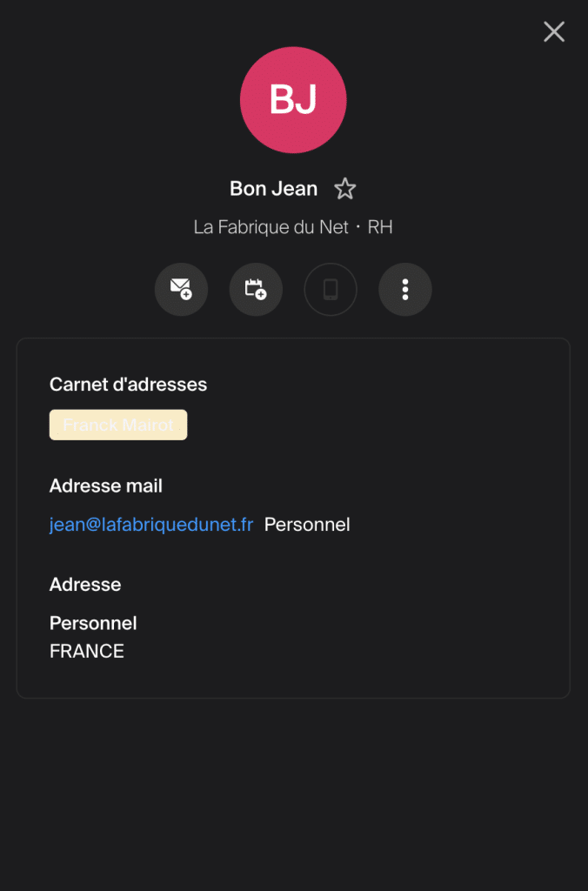Click the bold Personnel address type label
The height and width of the screenshot is (891, 588).
tap(93, 623)
